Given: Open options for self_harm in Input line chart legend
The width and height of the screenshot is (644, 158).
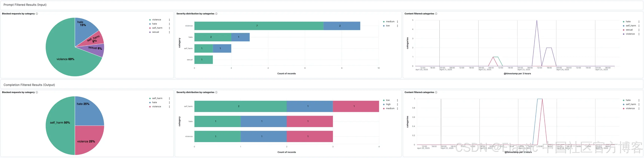Looking at the screenshot, I should [639, 26].
